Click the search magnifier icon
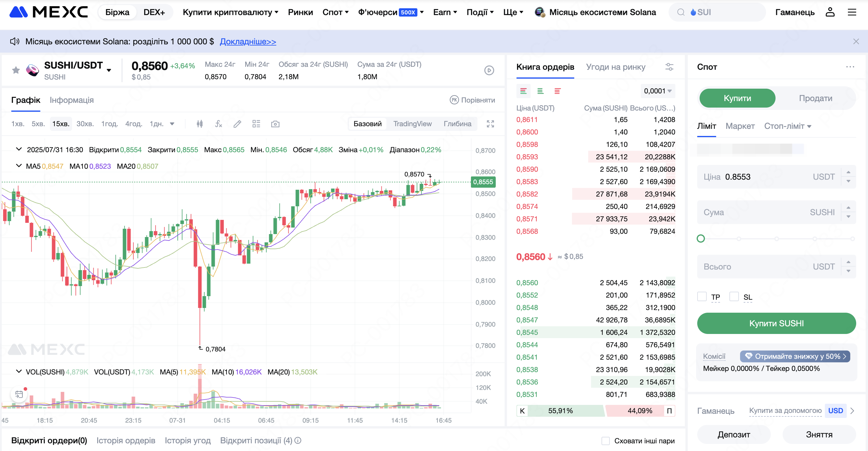 (681, 12)
